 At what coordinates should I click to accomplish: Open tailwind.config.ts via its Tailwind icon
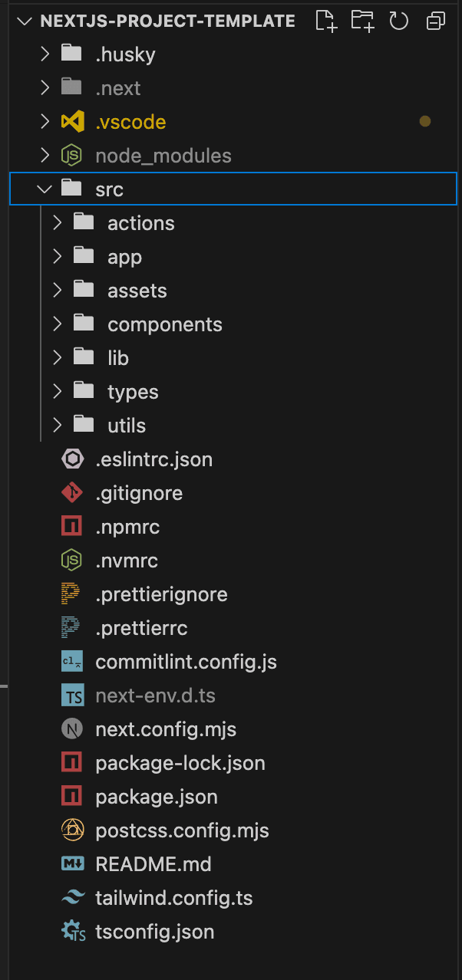[71, 897]
